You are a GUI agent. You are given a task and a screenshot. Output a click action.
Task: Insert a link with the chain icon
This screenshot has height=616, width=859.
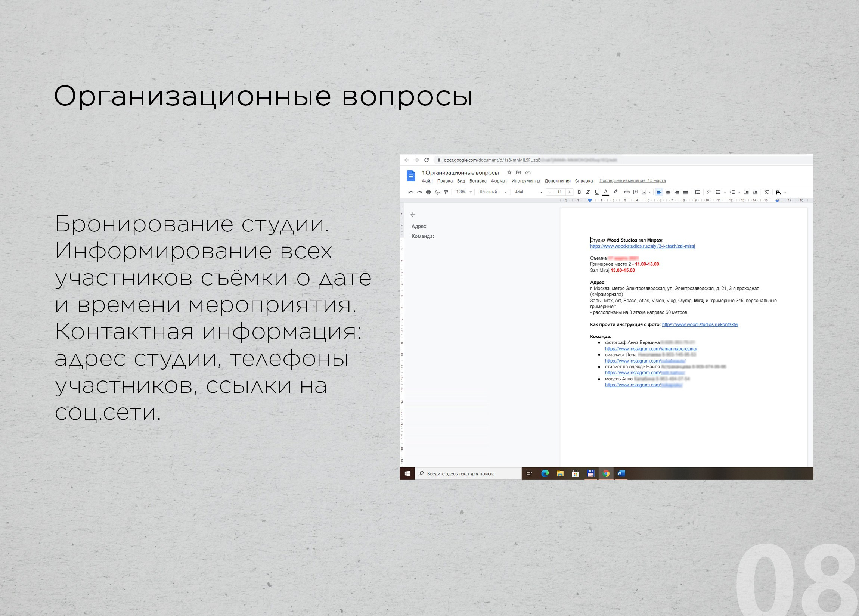pos(627,192)
